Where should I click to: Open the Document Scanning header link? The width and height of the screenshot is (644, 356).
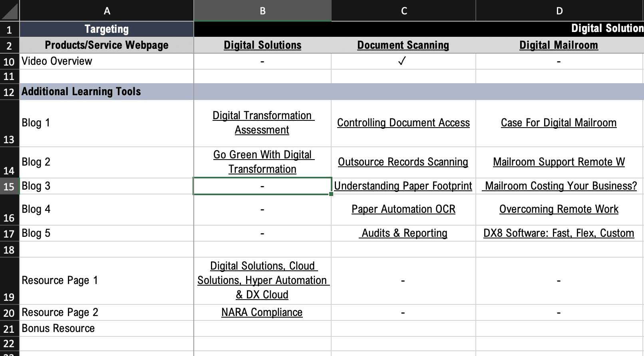[403, 45]
